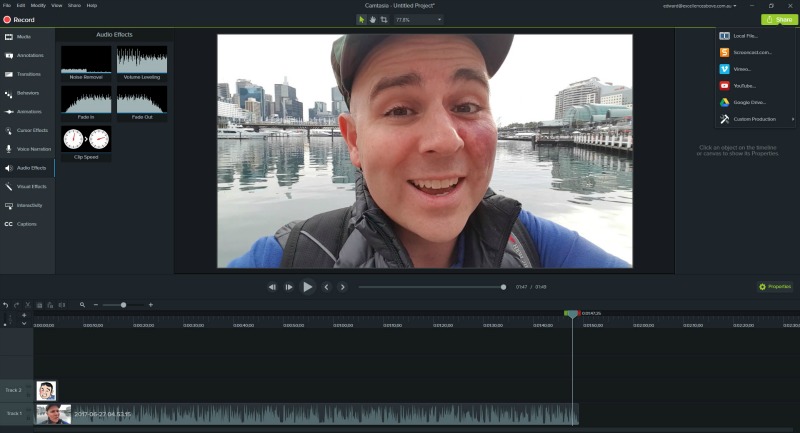Open Voice Narration panel
Image resolution: width=800 pixels, height=433 pixels.
[x=27, y=149]
